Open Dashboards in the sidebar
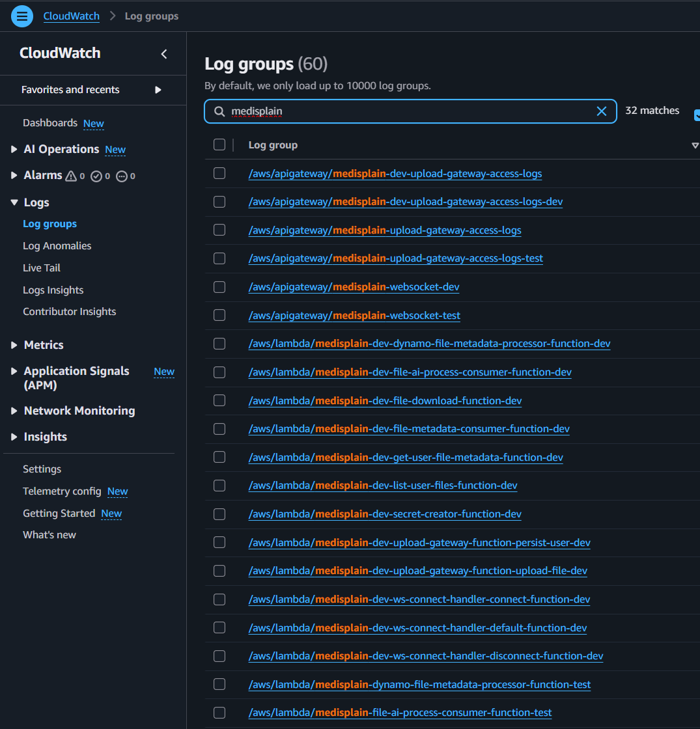 [x=50, y=123]
